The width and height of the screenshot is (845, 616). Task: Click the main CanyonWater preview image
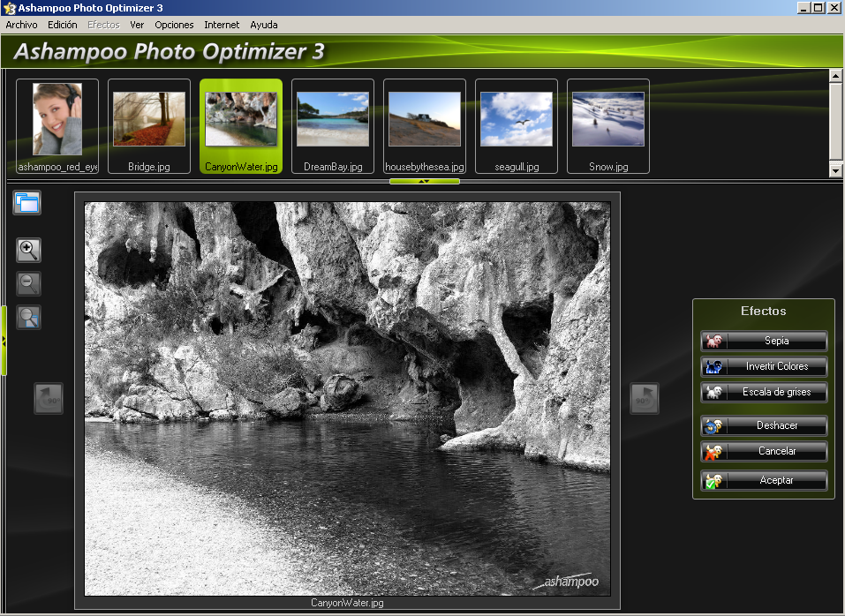(x=348, y=399)
